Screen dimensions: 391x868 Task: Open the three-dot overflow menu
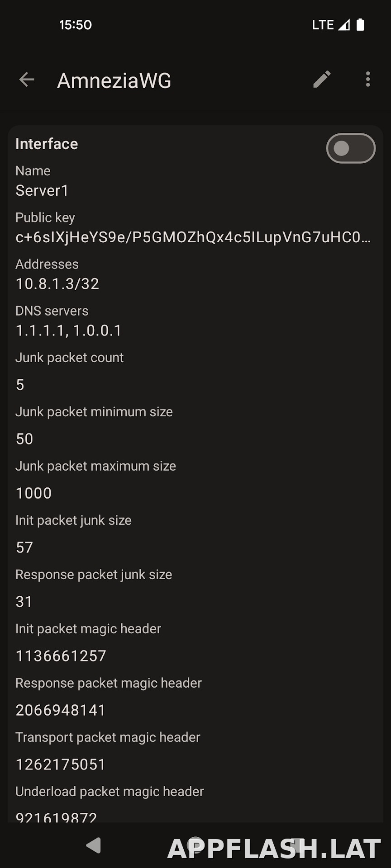point(368,80)
